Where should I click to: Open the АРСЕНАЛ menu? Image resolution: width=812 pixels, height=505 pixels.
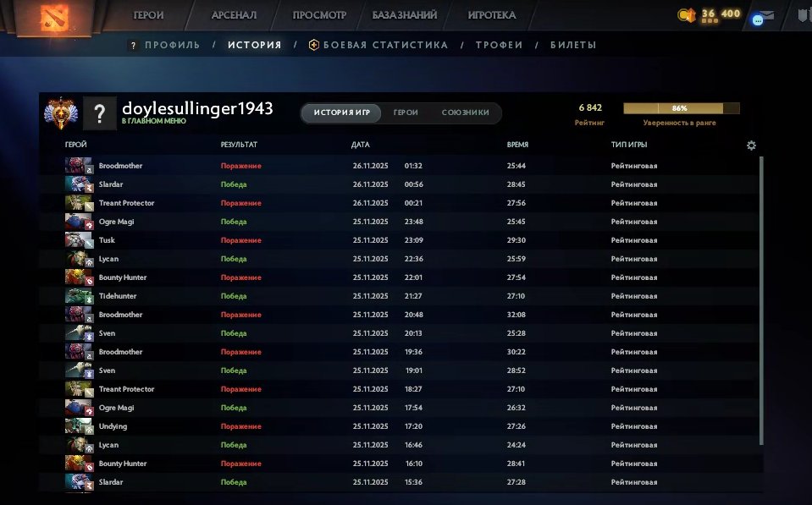[235, 14]
